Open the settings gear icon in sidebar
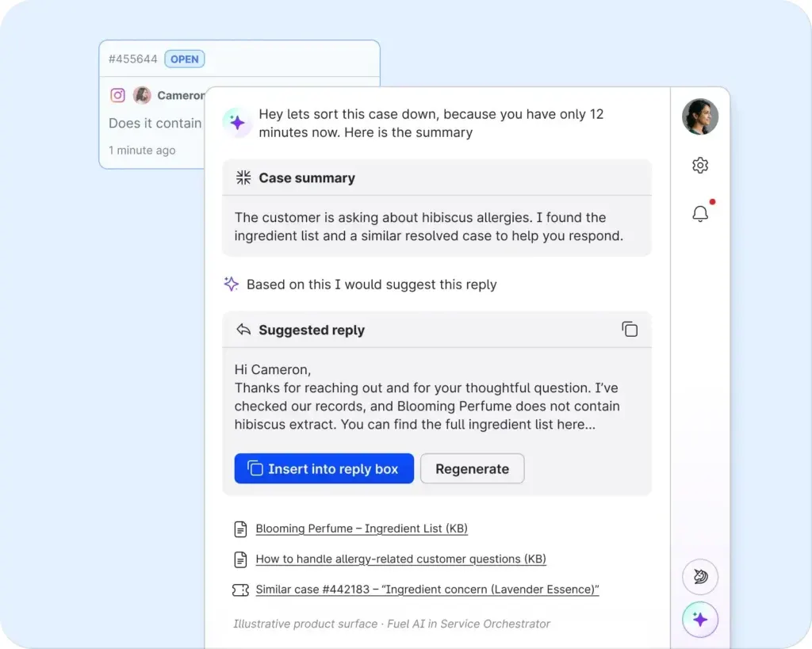The height and width of the screenshot is (649, 812). pyautogui.click(x=700, y=165)
